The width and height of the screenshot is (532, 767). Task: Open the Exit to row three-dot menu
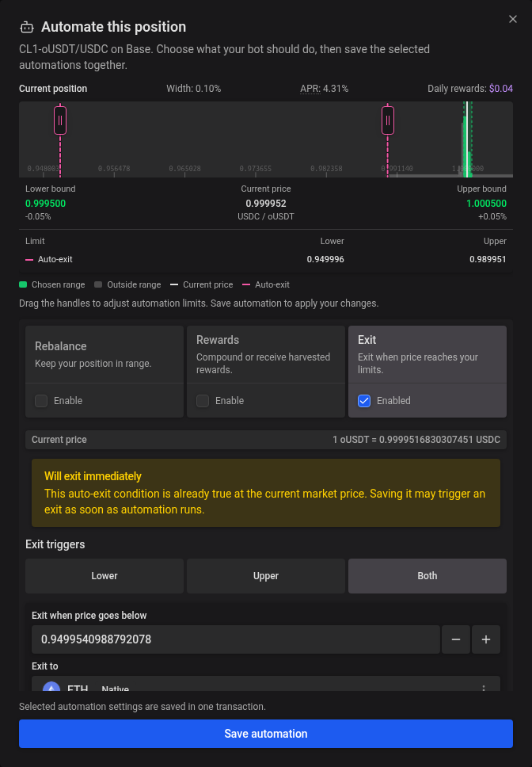(x=484, y=688)
